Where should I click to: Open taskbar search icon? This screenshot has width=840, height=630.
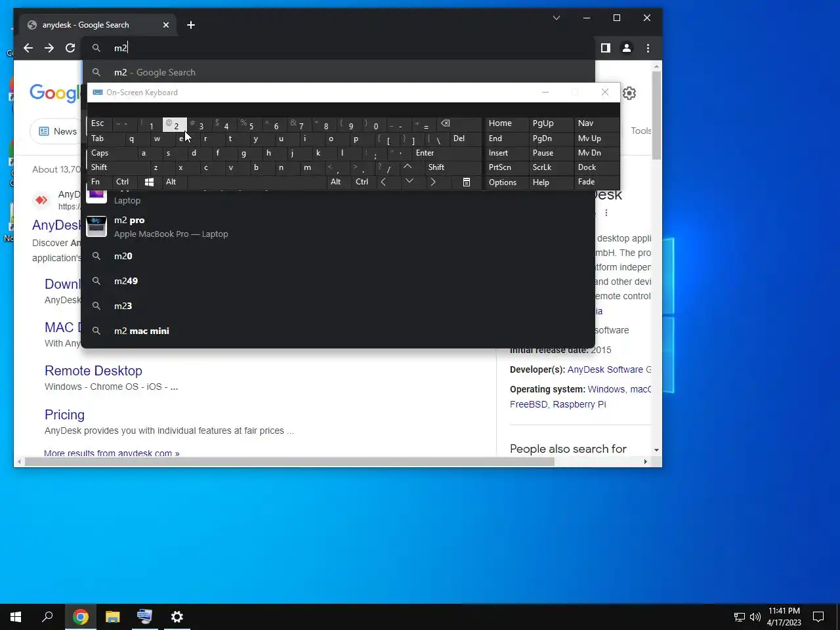click(x=47, y=617)
